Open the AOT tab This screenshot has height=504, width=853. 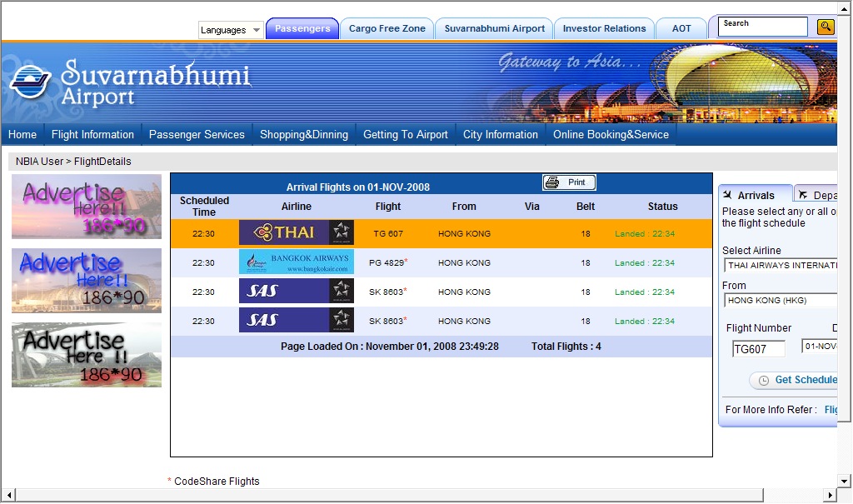681,28
